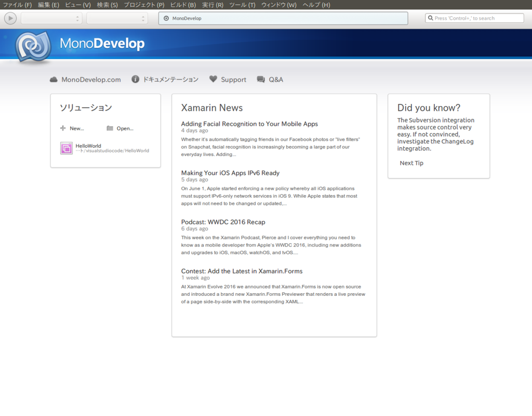Click the plus icon for New solution
The image size is (532, 416).
[63, 128]
